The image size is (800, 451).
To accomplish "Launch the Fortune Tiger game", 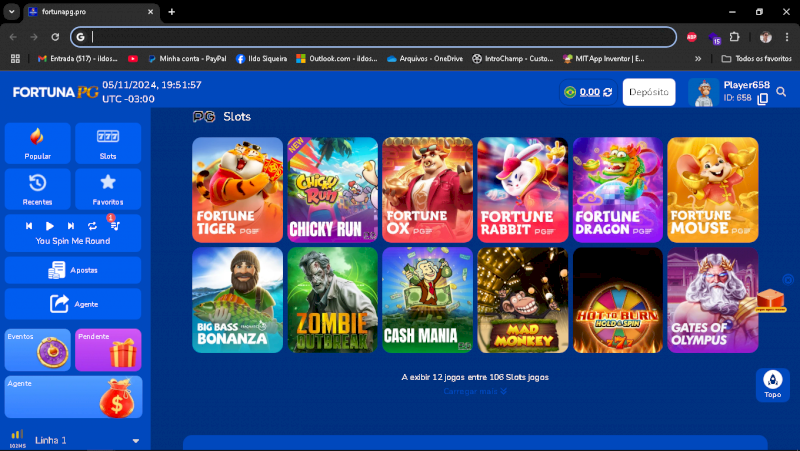I will pos(237,189).
